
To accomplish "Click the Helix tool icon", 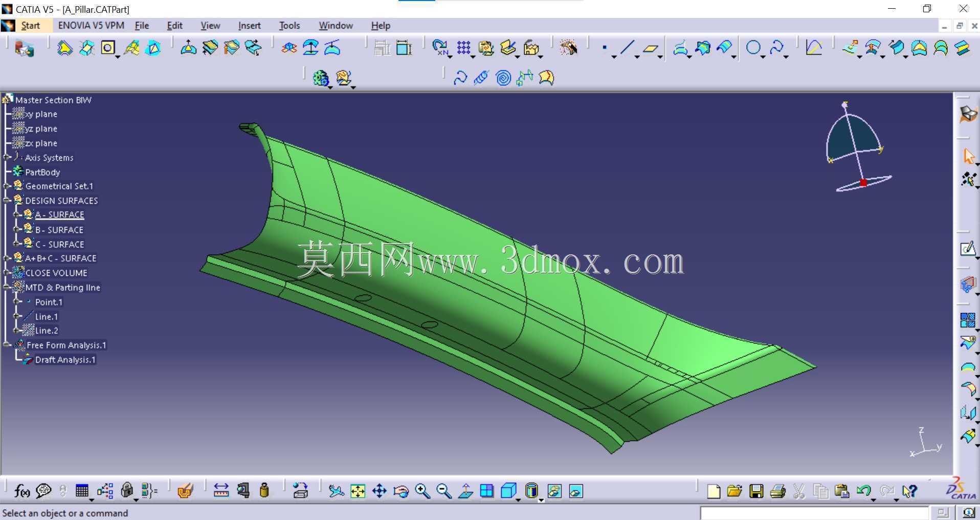I will tap(481, 78).
